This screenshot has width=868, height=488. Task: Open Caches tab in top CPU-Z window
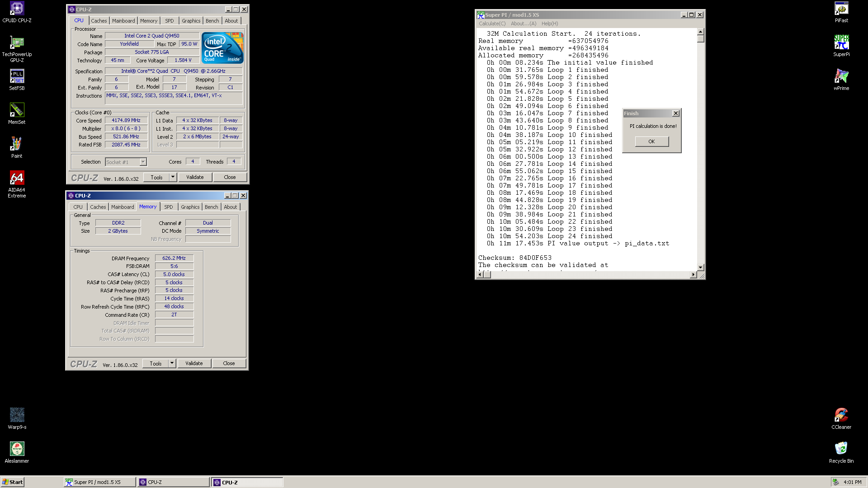pos(99,21)
